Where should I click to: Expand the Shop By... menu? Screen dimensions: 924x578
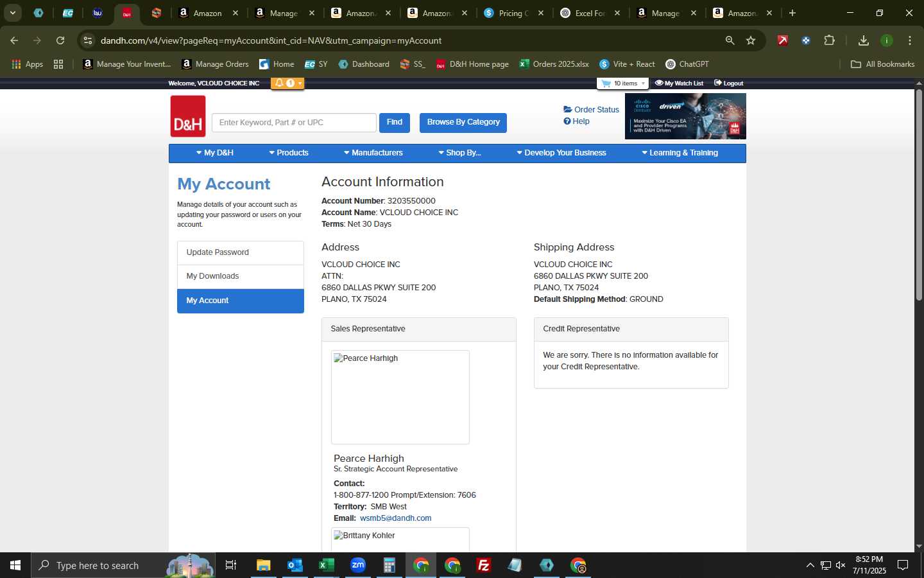[459, 153]
